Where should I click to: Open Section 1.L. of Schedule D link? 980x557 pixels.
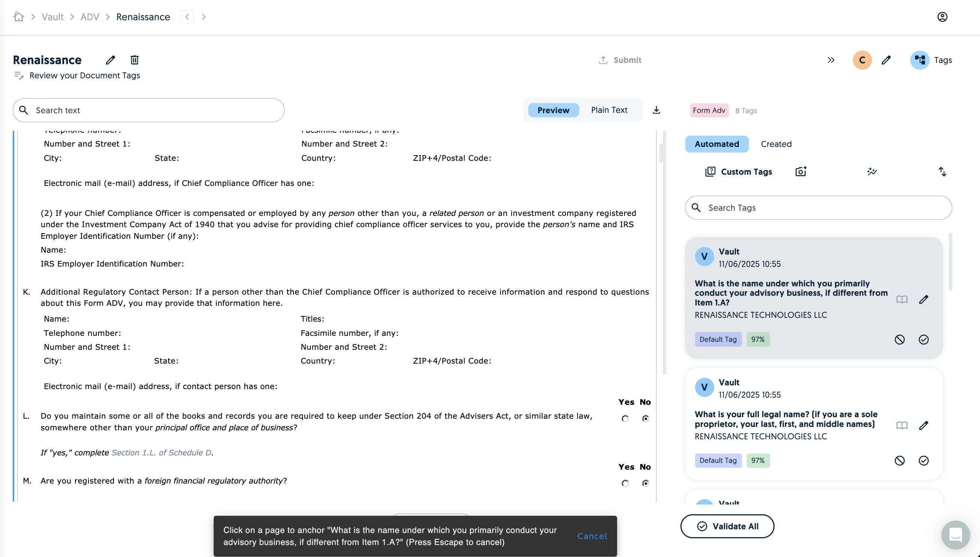[162, 452]
